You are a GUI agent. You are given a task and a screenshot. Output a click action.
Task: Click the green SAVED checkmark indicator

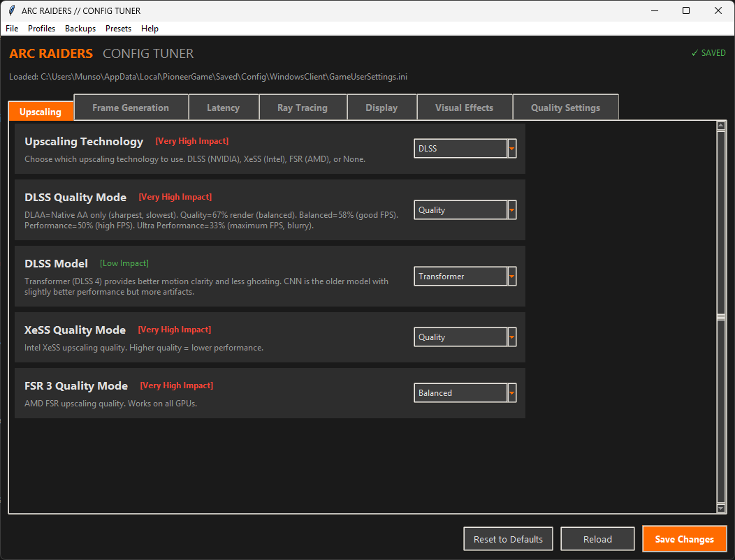[708, 52]
